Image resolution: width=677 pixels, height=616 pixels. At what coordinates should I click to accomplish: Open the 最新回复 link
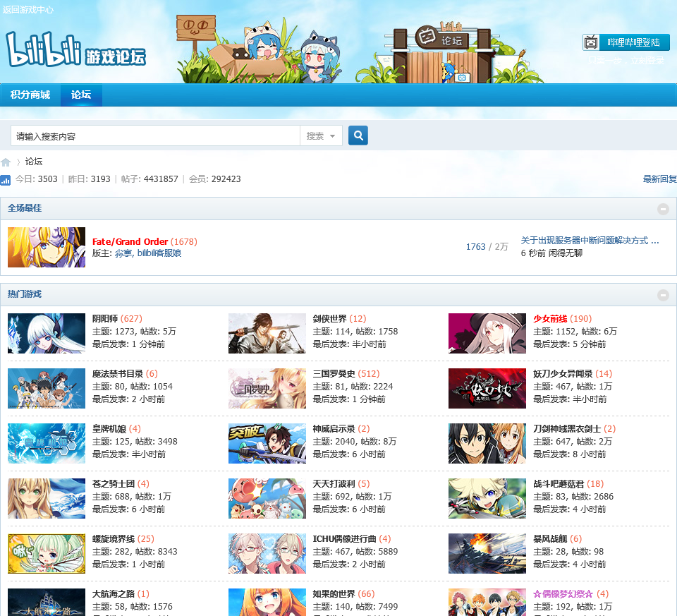[x=660, y=179]
